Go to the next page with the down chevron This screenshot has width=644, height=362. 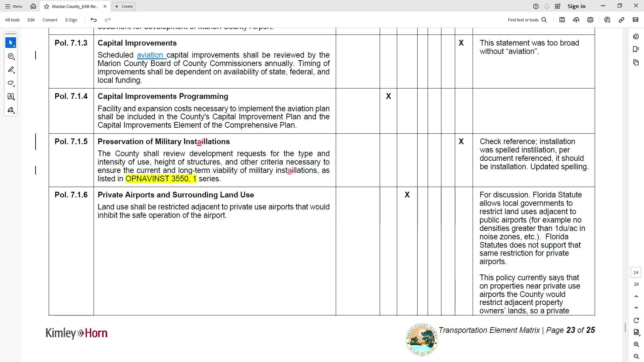[636, 308]
